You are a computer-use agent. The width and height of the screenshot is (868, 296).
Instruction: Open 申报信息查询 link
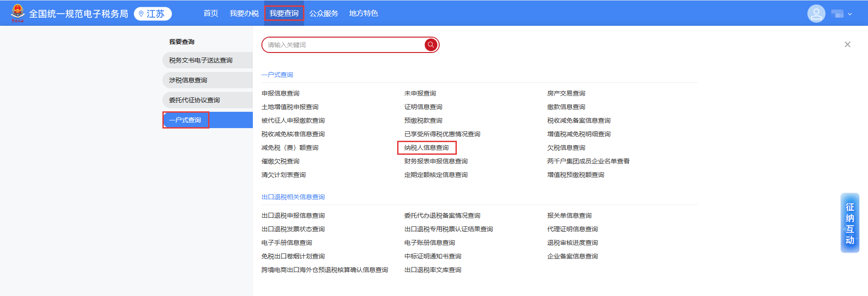pyautogui.click(x=280, y=93)
